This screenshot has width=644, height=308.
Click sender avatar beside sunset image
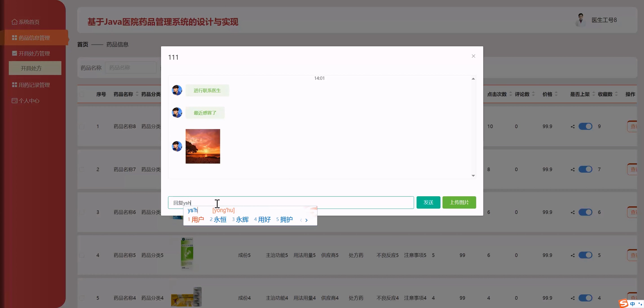(177, 146)
